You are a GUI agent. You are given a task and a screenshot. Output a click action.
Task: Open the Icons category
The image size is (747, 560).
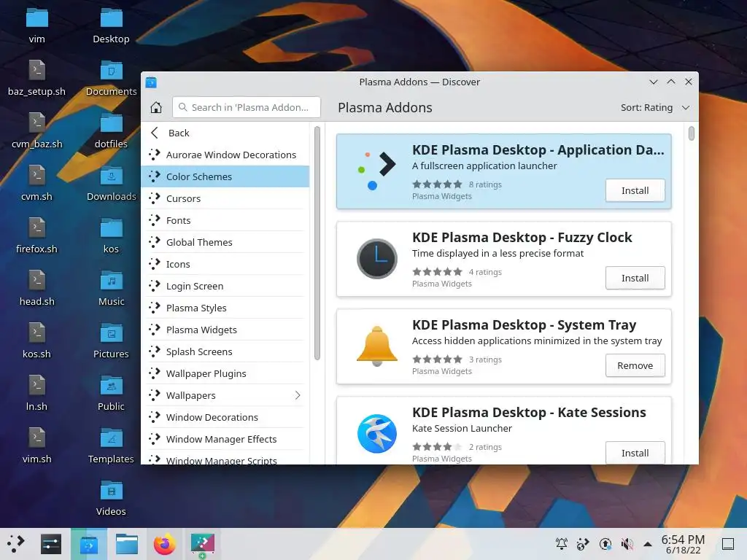pos(225,264)
